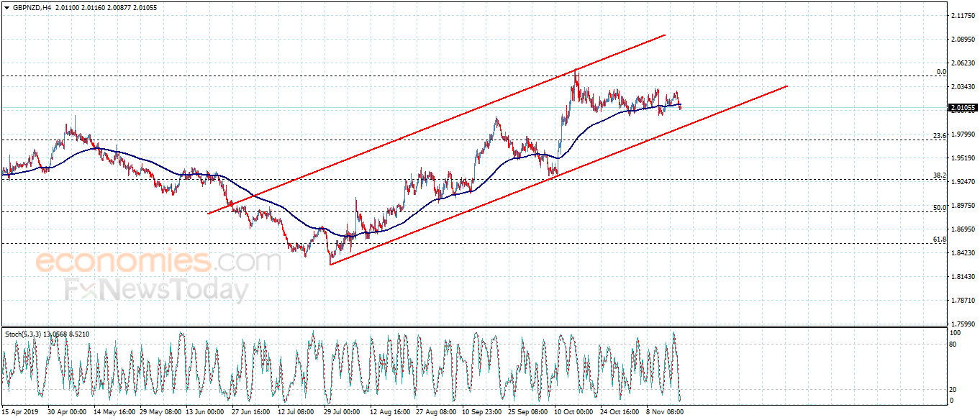Click the 29 May 08:00 time label
Screen dimensions: 980x420
point(160,413)
